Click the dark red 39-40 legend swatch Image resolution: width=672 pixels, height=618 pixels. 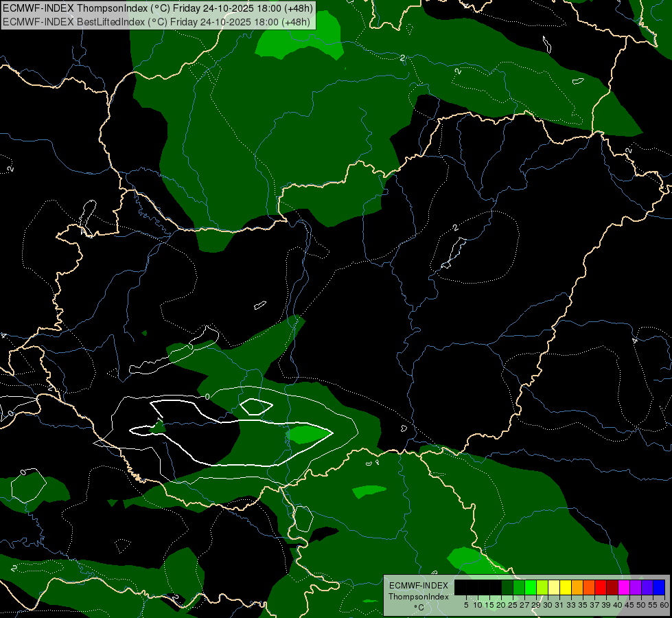pos(612,587)
